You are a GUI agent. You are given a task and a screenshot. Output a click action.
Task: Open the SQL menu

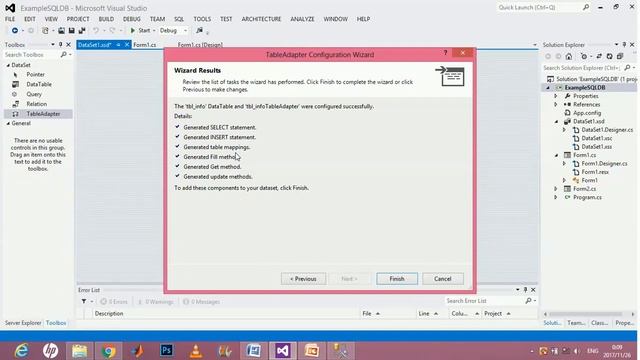pyautogui.click(x=179, y=19)
